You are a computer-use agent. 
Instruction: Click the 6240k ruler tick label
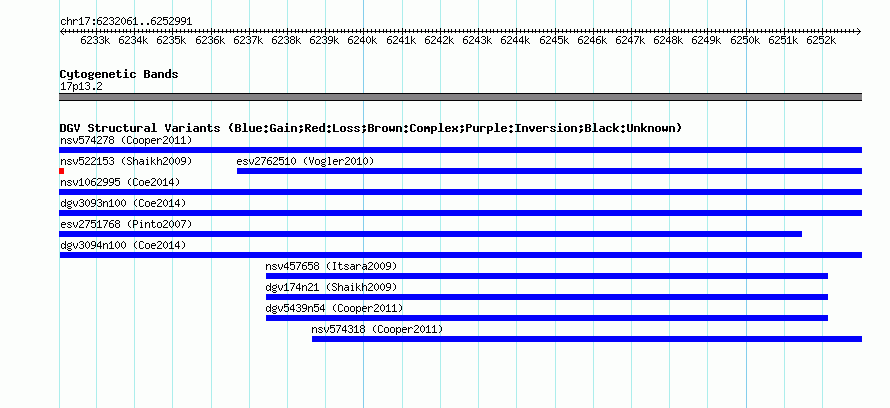pos(363,40)
